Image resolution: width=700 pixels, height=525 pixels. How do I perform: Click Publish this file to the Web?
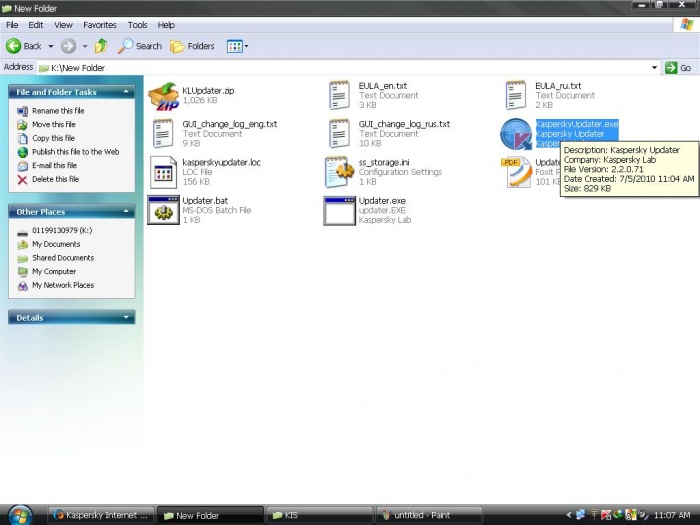point(75,152)
